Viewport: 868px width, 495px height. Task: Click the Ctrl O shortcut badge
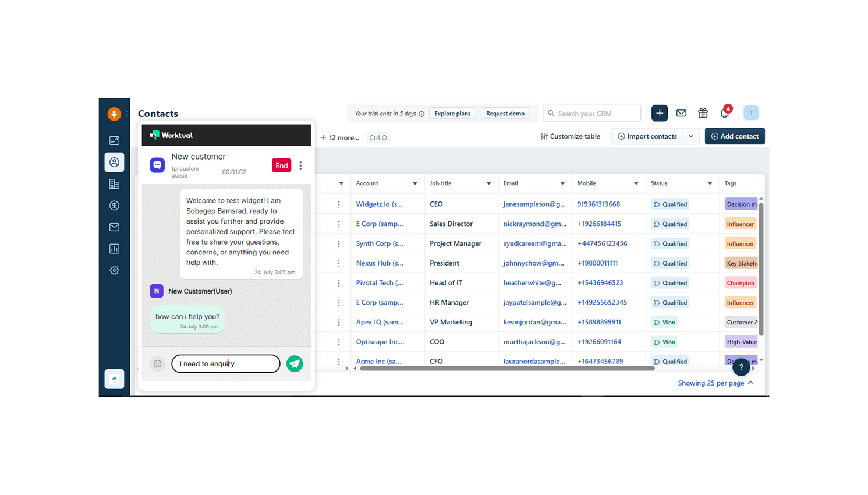click(378, 138)
